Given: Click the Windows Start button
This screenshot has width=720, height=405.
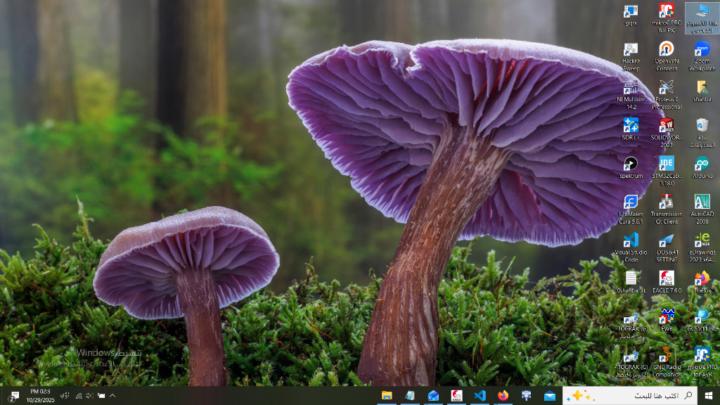Looking at the screenshot, I should 709,396.
